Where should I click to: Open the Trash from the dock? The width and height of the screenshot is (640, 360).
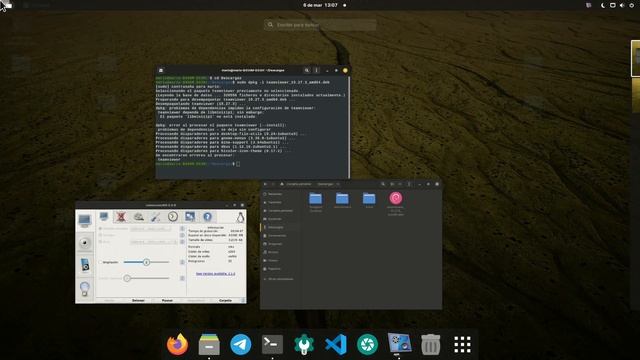pos(431,344)
